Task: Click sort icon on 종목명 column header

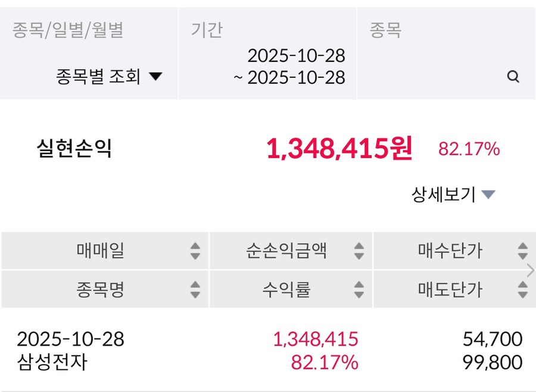Action: 195,290
